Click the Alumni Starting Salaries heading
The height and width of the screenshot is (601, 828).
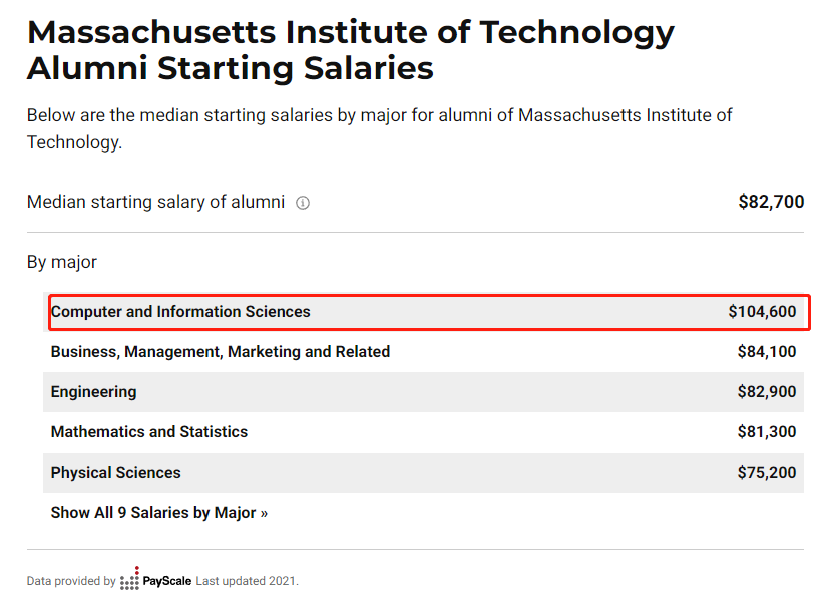tap(230, 68)
